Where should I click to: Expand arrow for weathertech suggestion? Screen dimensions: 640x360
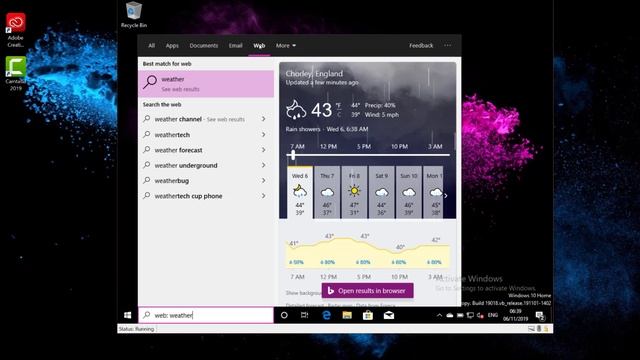click(264, 134)
